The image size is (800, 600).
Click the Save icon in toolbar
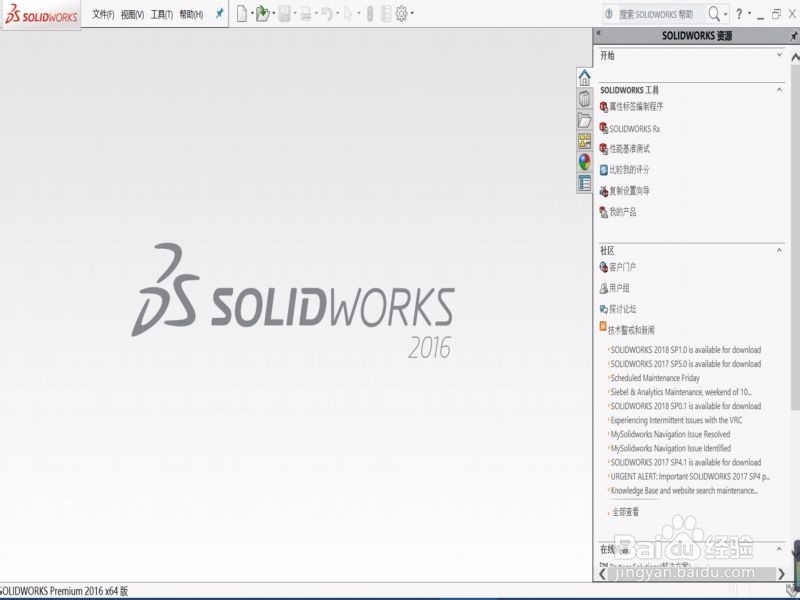tap(285, 14)
